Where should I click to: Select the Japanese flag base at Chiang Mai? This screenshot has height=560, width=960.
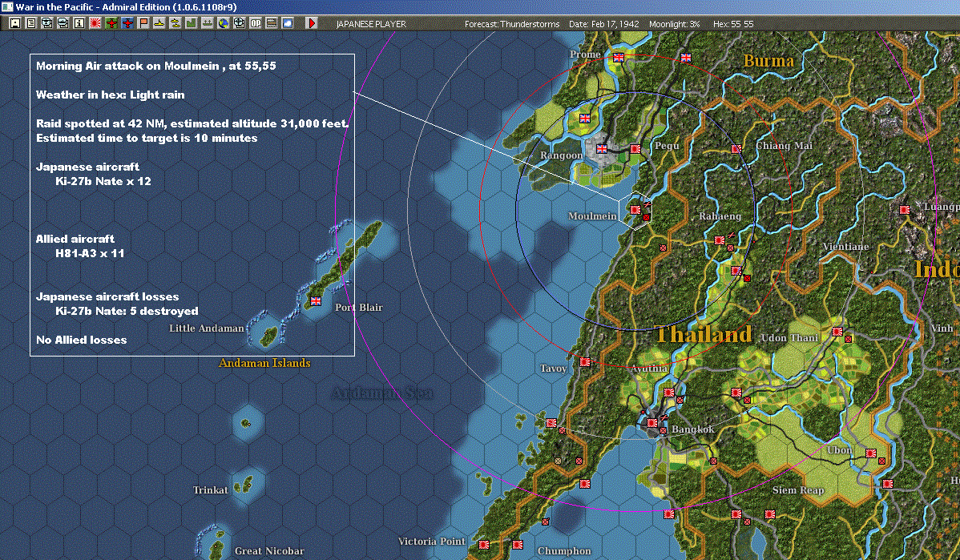736,149
